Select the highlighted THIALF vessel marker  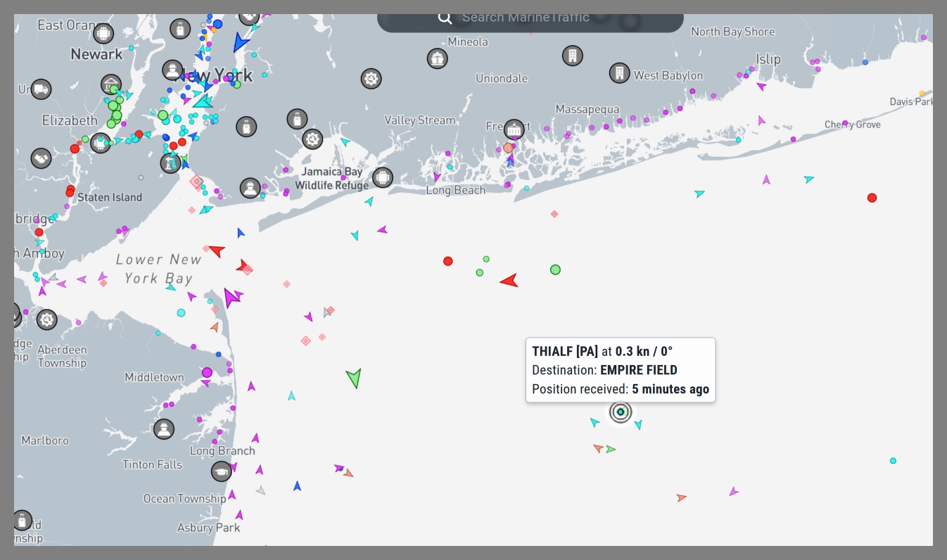coord(621,412)
